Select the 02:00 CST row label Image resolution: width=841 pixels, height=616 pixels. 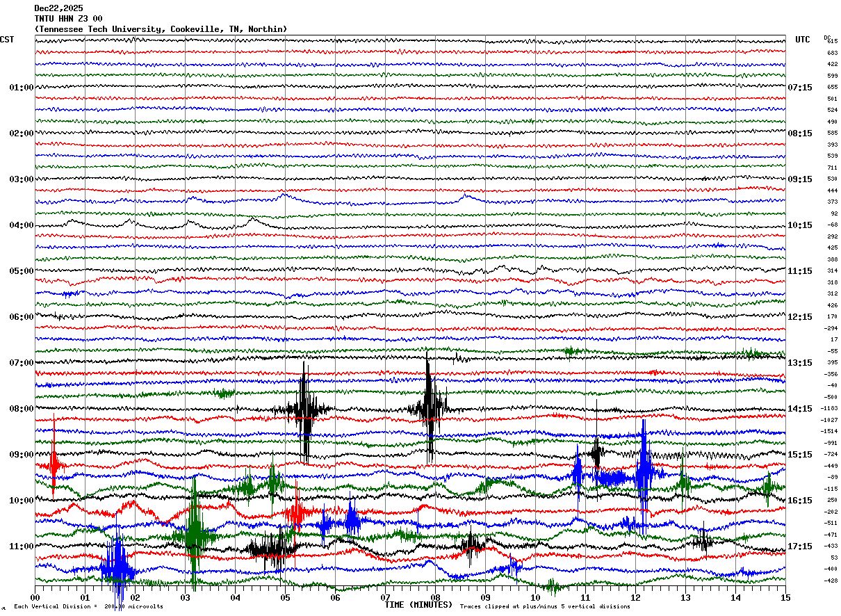[x=22, y=133]
